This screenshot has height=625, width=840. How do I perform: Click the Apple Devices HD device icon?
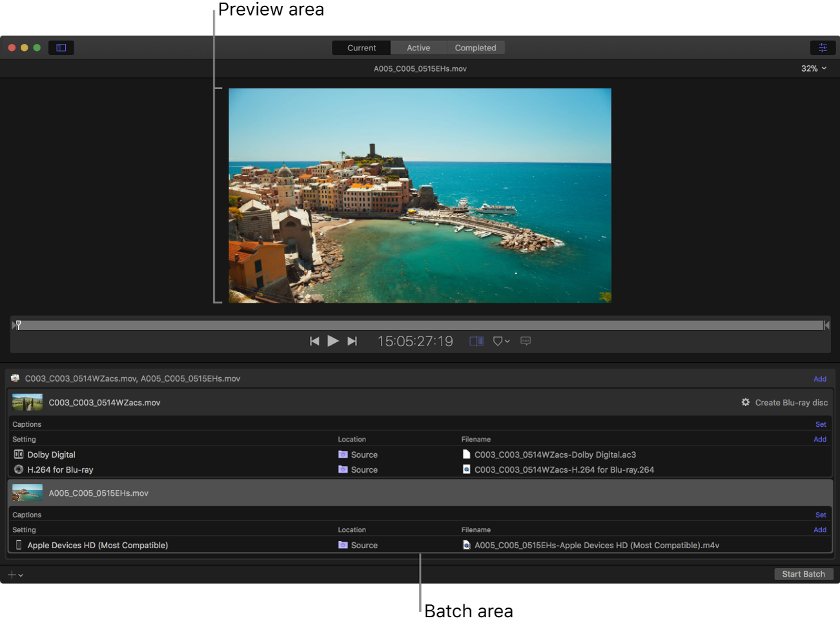coord(17,544)
